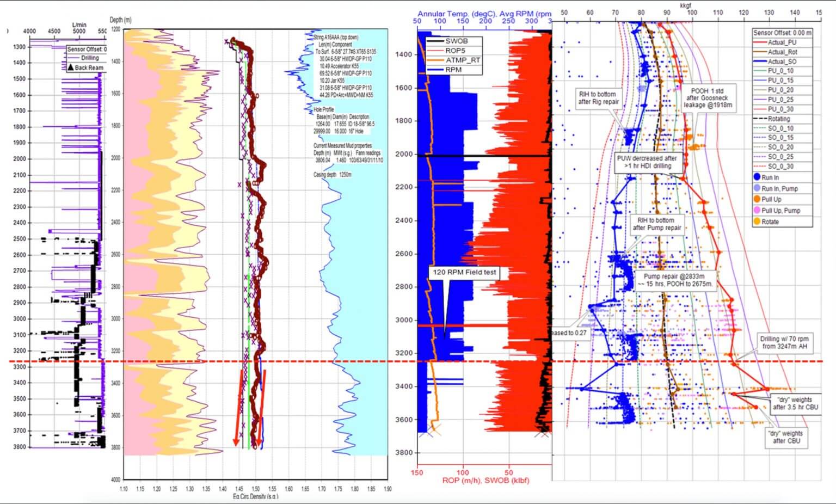Screen dimensions: 836x504
Task: Click the '140' tick on the kkgf axis
Action: coord(795,12)
